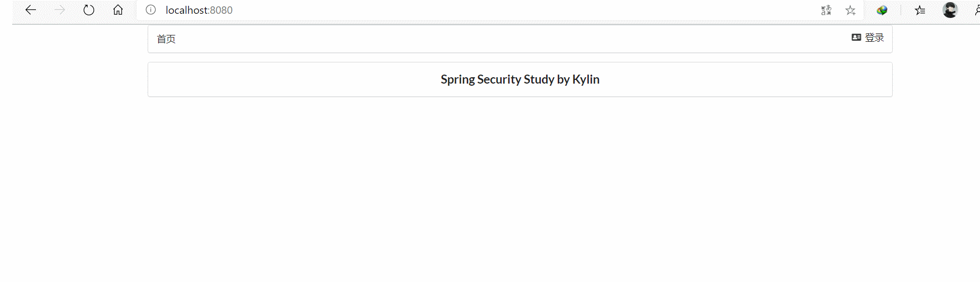The image size is (980, 282).
Task: Reload the page with the refresh icon
Action: click(89, 10)
